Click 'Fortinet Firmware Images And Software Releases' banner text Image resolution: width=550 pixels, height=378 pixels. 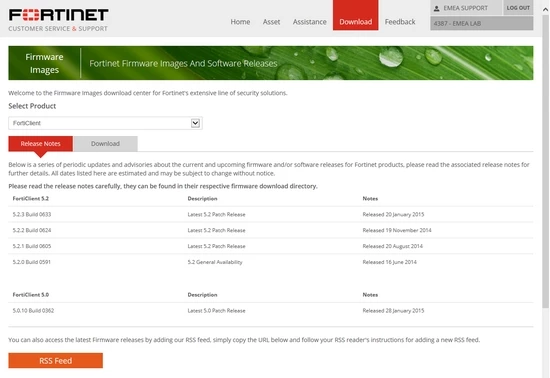point(183,63)
